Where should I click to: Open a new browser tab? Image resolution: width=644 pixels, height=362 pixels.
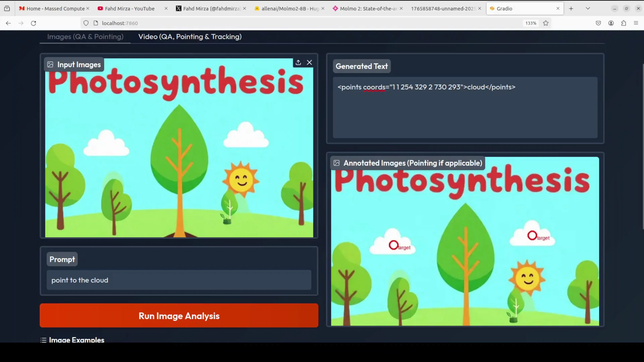click(571, 8)
